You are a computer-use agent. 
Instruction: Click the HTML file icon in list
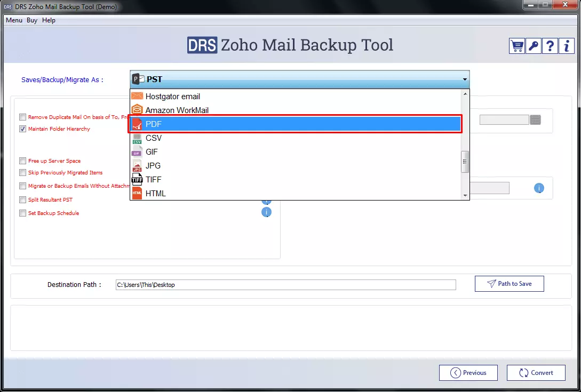click(137, 193)
